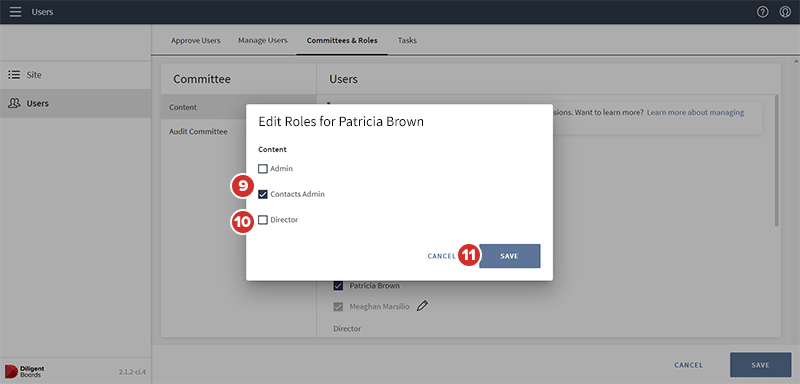
Task: Select the Audit Committee item
Action: pos(198,132)
